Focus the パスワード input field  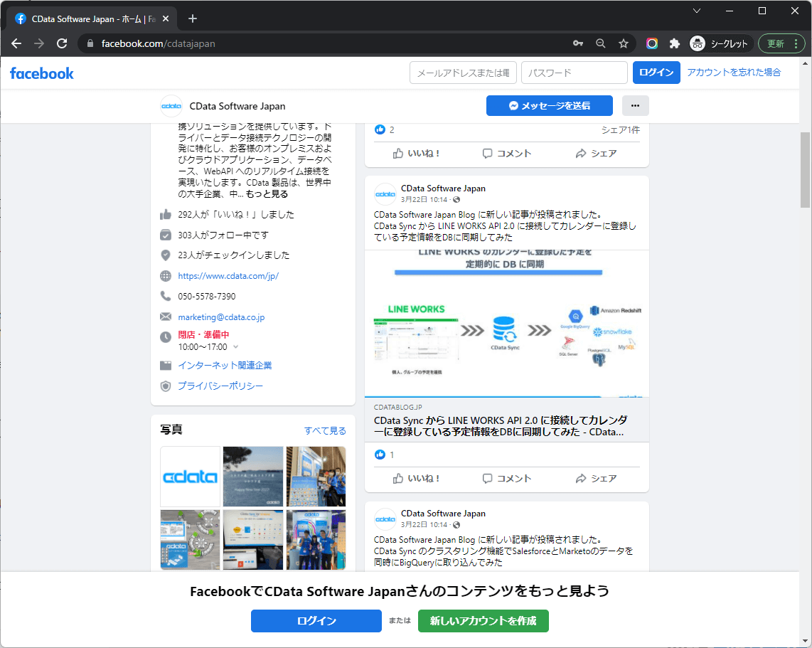[575, 73]
